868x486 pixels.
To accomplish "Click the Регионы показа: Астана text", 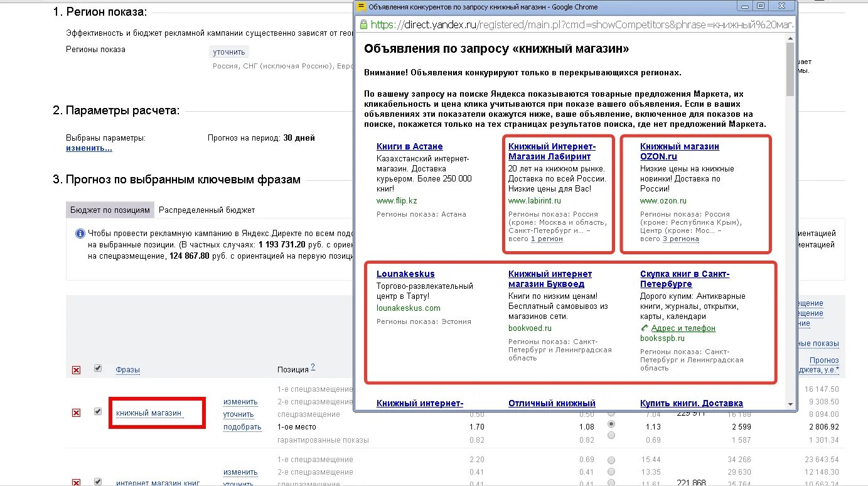I will [x=421, y=214].
